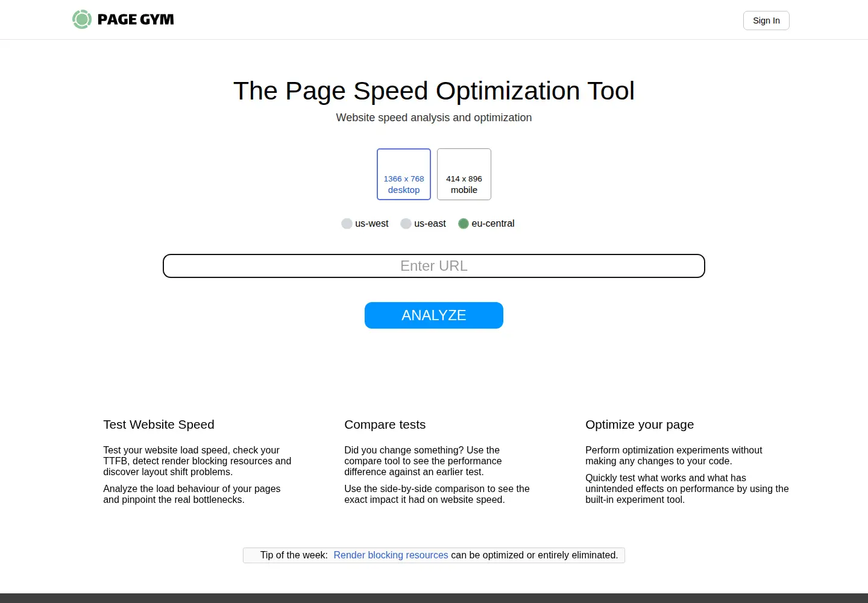868x603 pixels.
Task: Click the Tip of the week label
Action: 294,555
